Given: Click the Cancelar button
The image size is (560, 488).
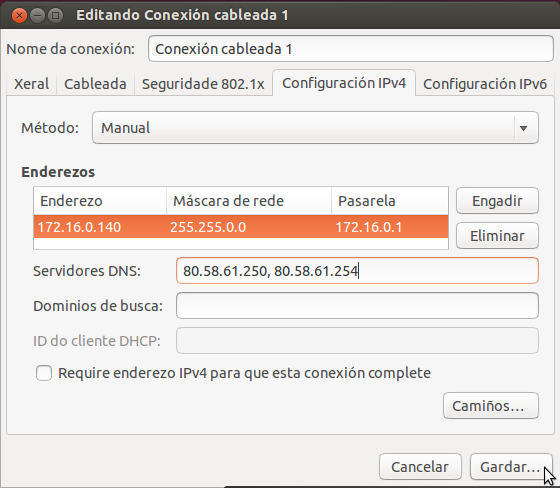Looking at the screenshot, I should 420,467.
